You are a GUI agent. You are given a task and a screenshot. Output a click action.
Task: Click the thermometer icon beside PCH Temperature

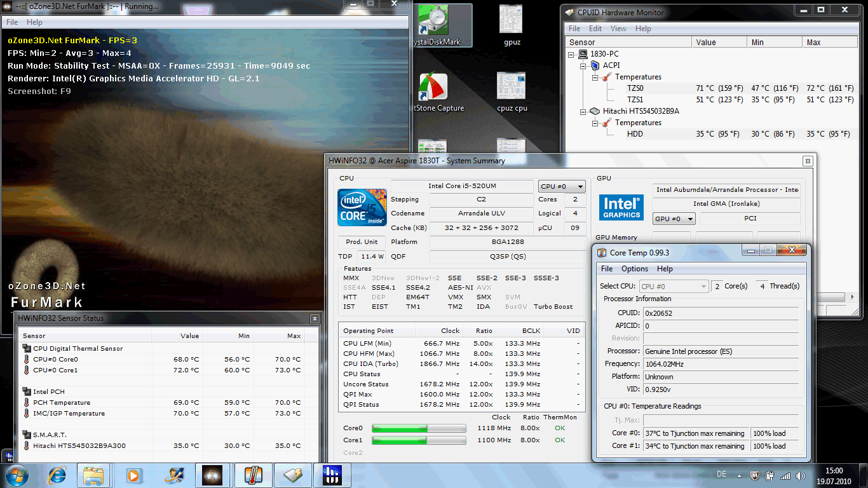[27, 402]
